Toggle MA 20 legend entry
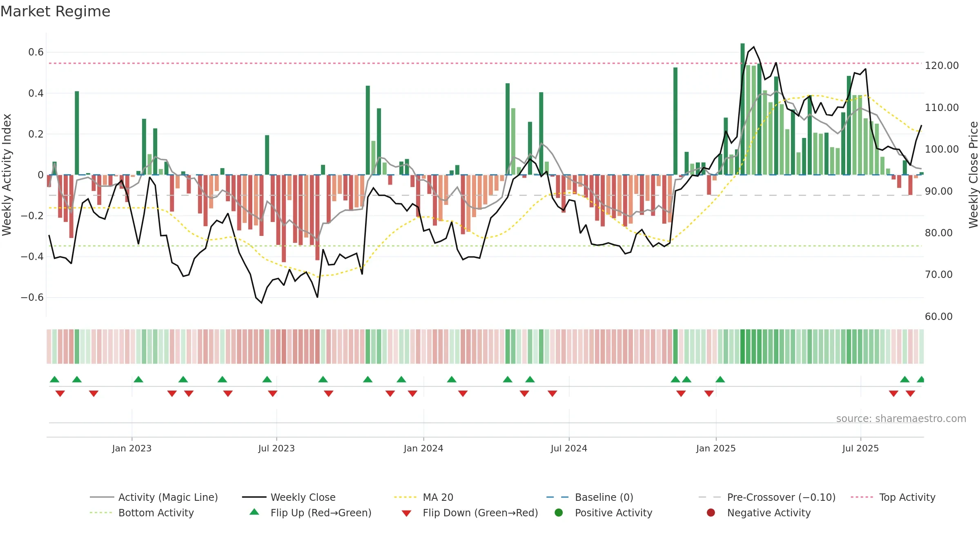 click(x=423, y=497)
